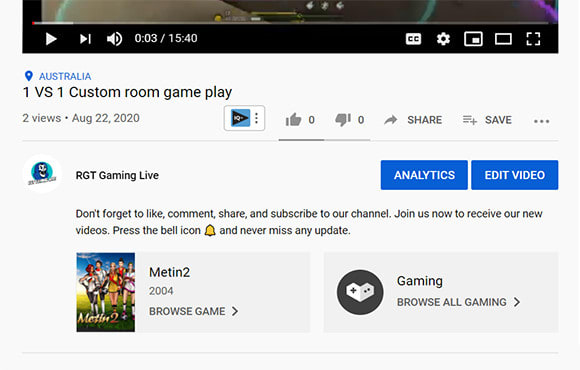Click the SHARE label
The height and width of the screenshot is (370, 580).
pos(425,120)
